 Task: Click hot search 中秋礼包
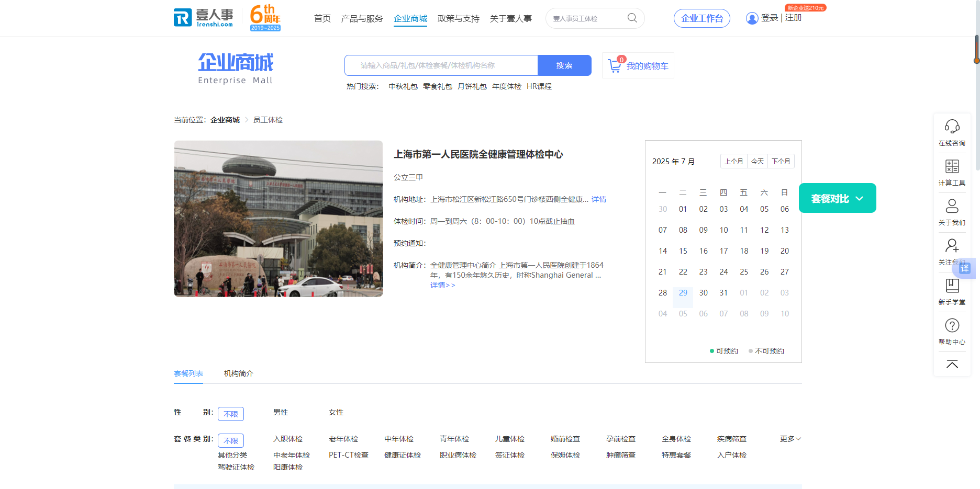point(403,86)
